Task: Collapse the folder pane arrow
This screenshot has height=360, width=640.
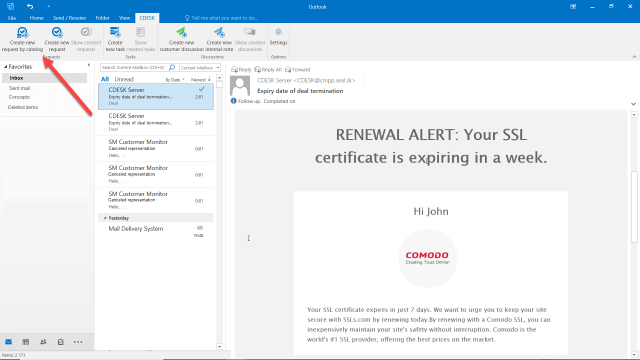Action: click(89, 65)
